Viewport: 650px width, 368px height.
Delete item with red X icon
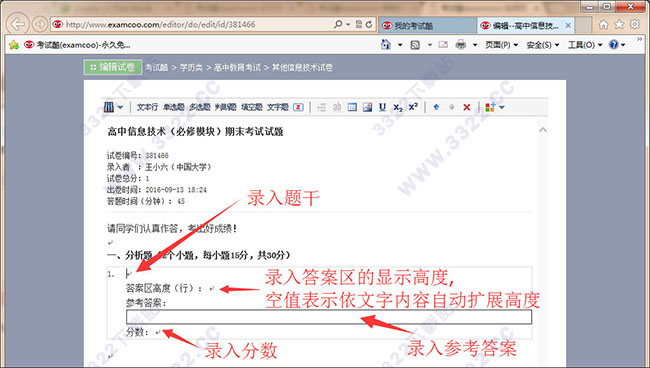click(x=466, y=107)
